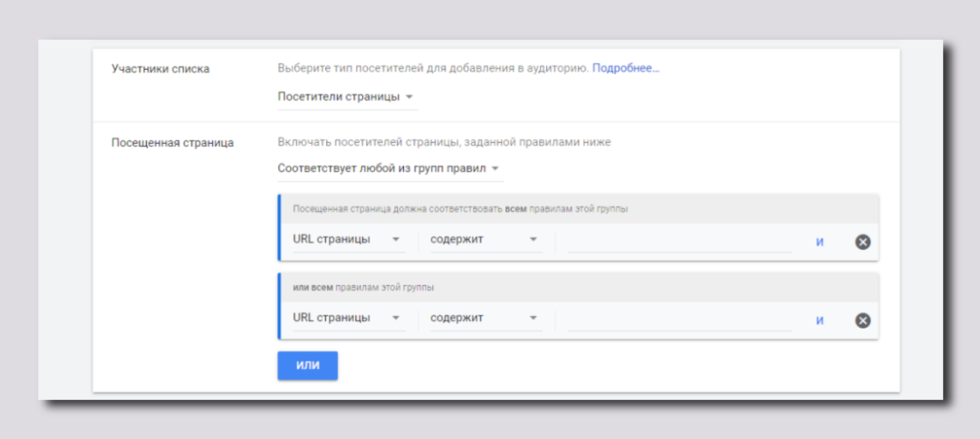The height and width of the screenshot is (439, 980).
Task: Click the 'Посещенная страница' label
Action: point(172,142)
